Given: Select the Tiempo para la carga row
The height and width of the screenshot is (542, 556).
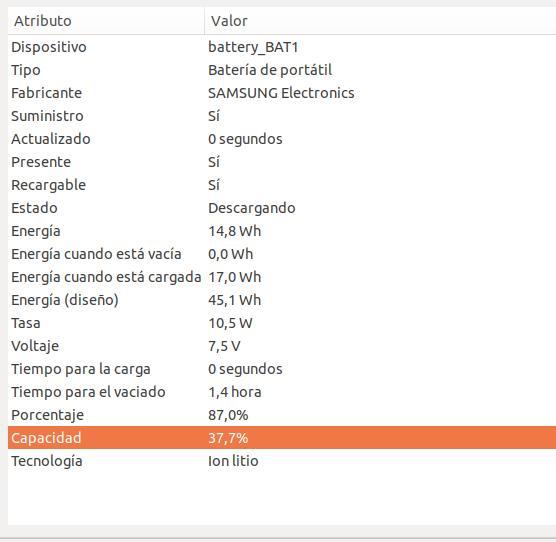Looking at the screenshot, I should pyautogui.click(x=282, y=369).
